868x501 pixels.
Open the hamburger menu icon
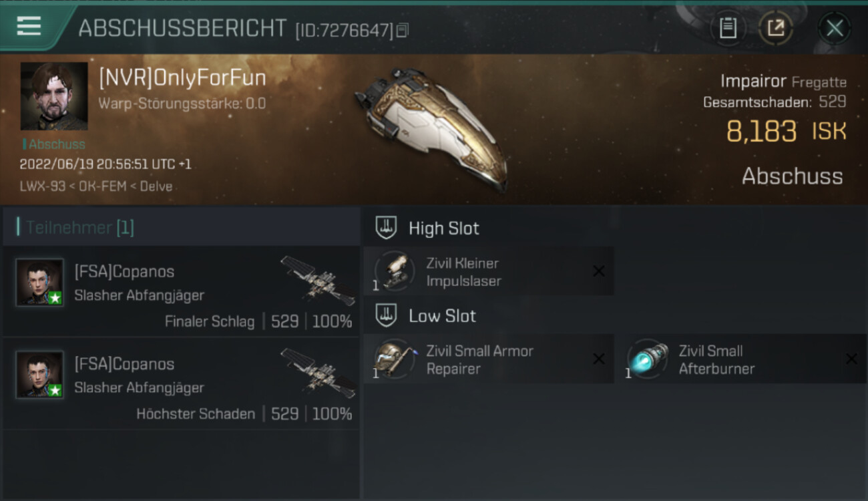pos(29,26)
